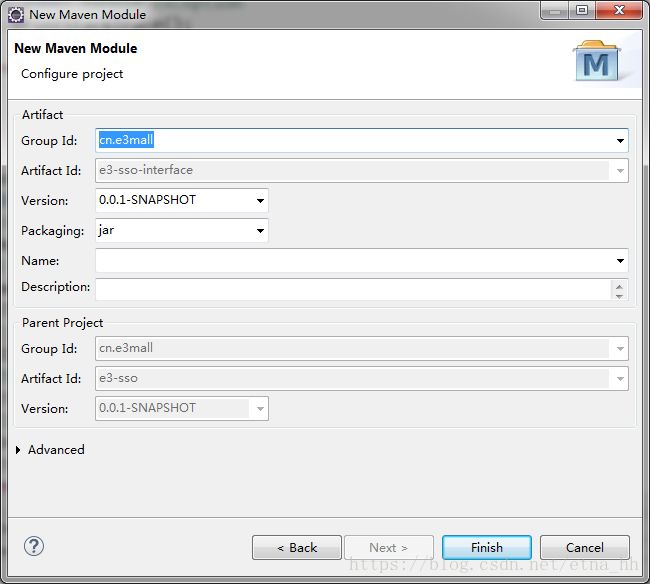Click into the empty Name field

[361, 261]
